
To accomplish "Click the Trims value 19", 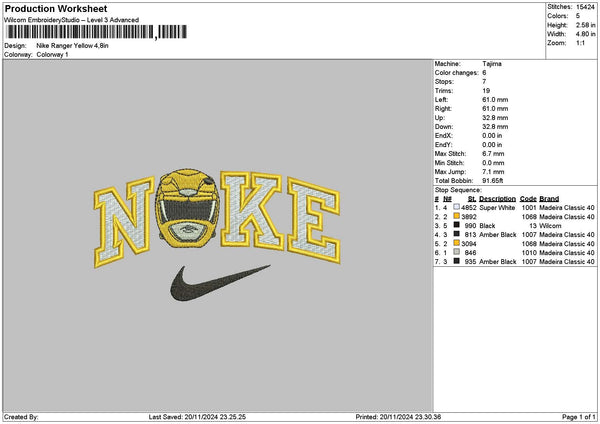I will 486,91.
